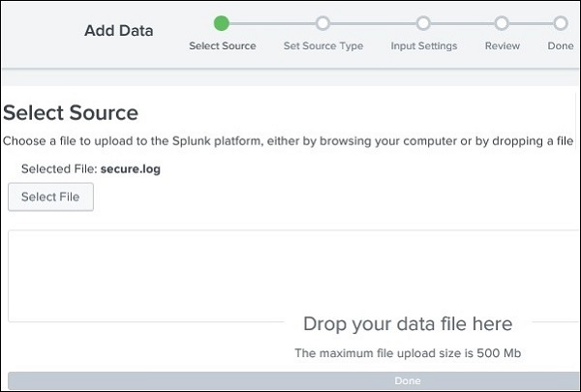Click the empty file drop zone box
Screen dimensions: 581x392
[145, 276]
